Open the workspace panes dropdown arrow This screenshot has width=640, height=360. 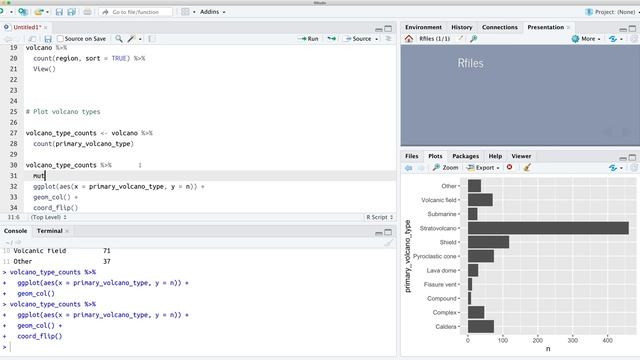pos(194,12)
